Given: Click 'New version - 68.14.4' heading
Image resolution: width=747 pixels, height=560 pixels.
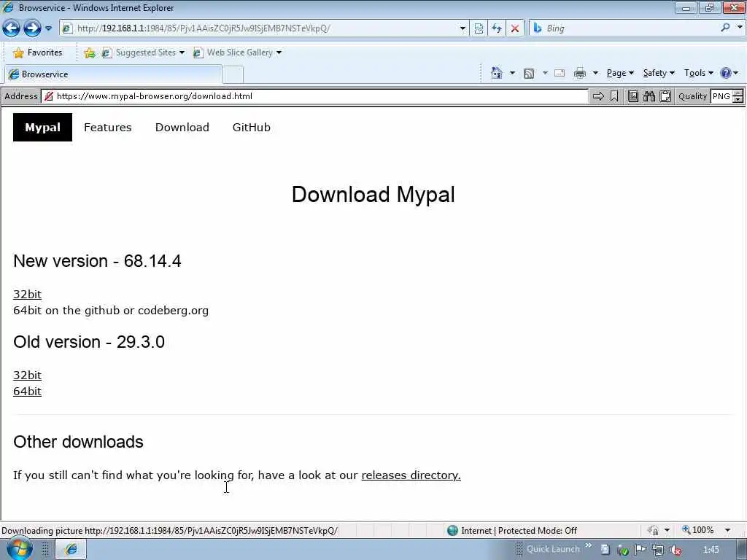Looking at the screenshot, I should click(x=97, y=261).
